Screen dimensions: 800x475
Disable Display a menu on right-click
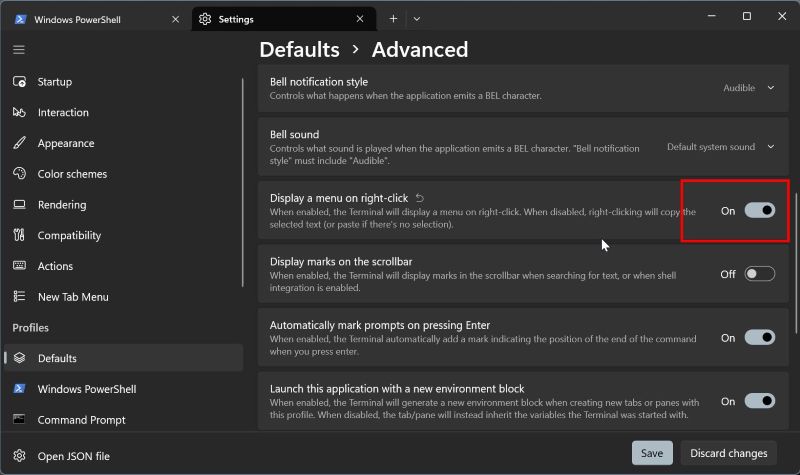pyautogui.click(x=759, y=211)
